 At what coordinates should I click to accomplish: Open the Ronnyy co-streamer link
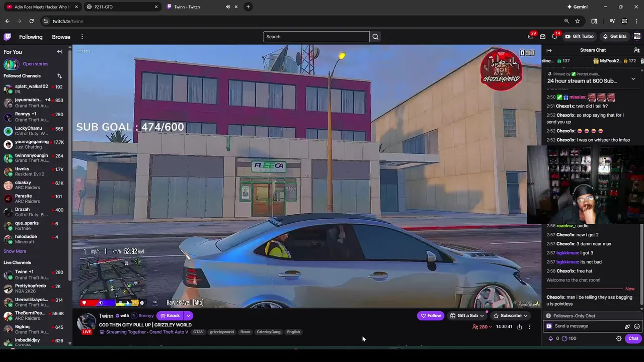click(x=146, y=316)
